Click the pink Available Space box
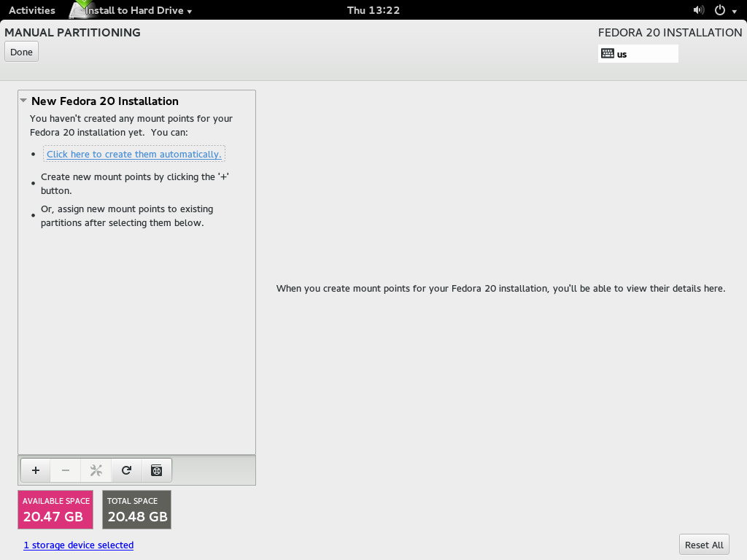The height and width of the screenshot is (560, 747). click(55, 510)
